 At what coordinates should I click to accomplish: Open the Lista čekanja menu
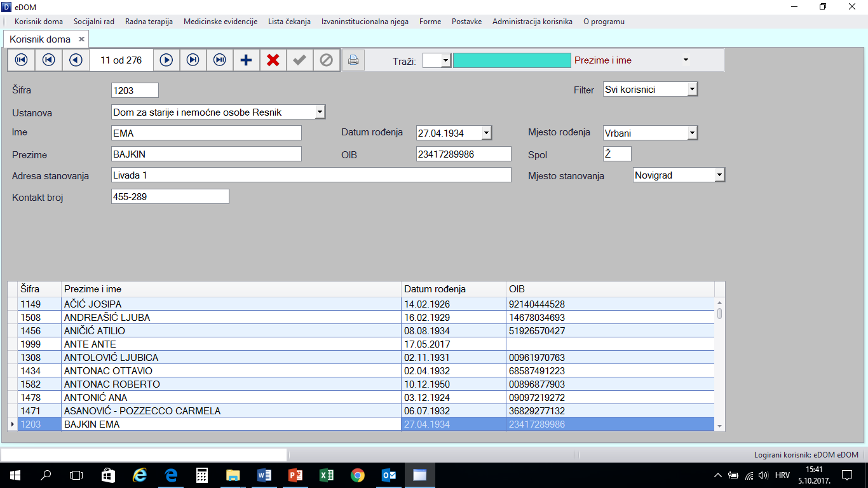coord(289,22)
